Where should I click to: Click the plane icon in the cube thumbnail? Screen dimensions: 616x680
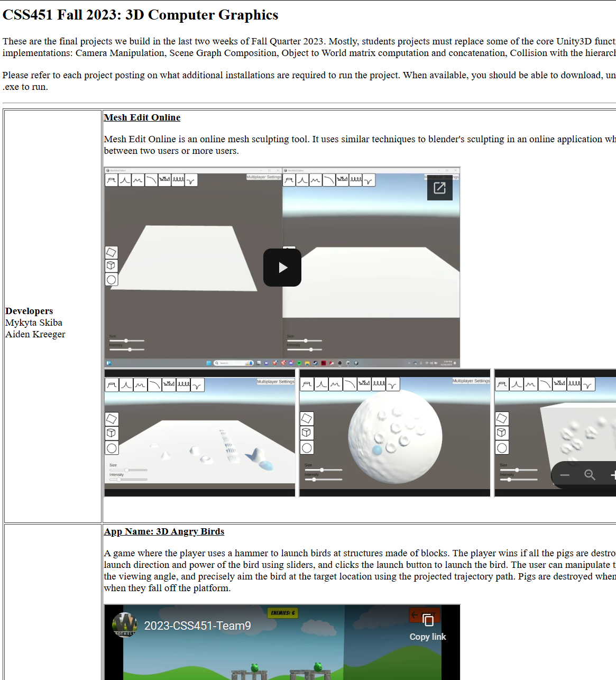[x=502, y=419]
